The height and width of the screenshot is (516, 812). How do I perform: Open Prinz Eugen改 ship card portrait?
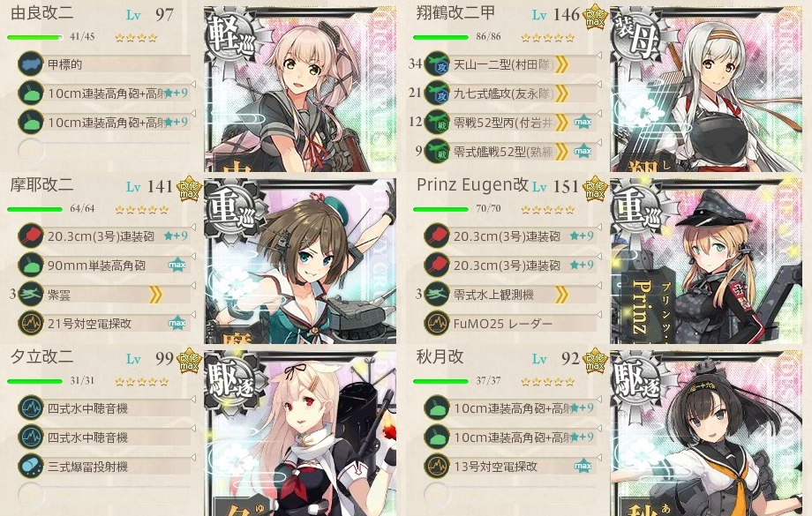pos(706,261)
